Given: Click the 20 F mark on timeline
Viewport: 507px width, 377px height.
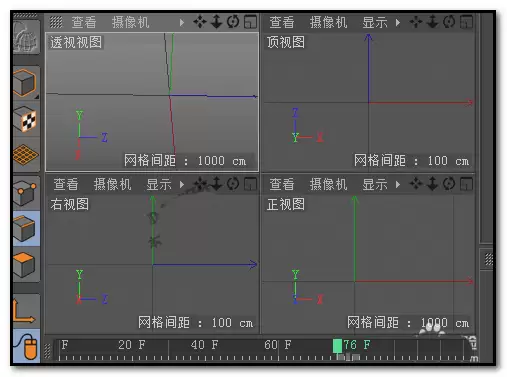Looking at the screenshot, I should [x=131, y=345].
